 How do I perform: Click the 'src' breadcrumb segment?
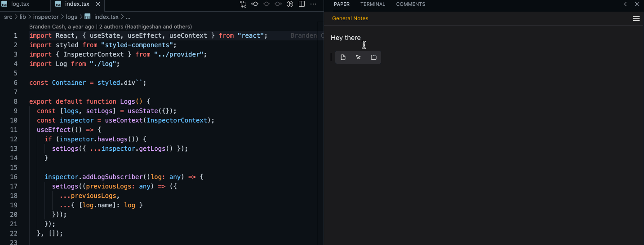(x=8, y=17)
